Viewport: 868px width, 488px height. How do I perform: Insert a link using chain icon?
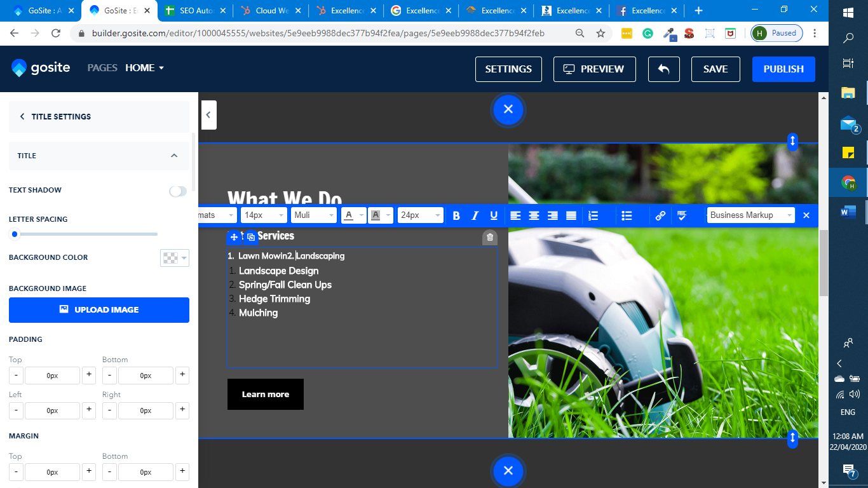[x=660, y=215]
